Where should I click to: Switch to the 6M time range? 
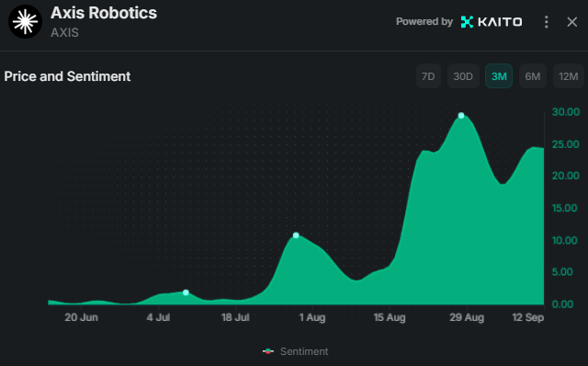(x=533, y=76)
